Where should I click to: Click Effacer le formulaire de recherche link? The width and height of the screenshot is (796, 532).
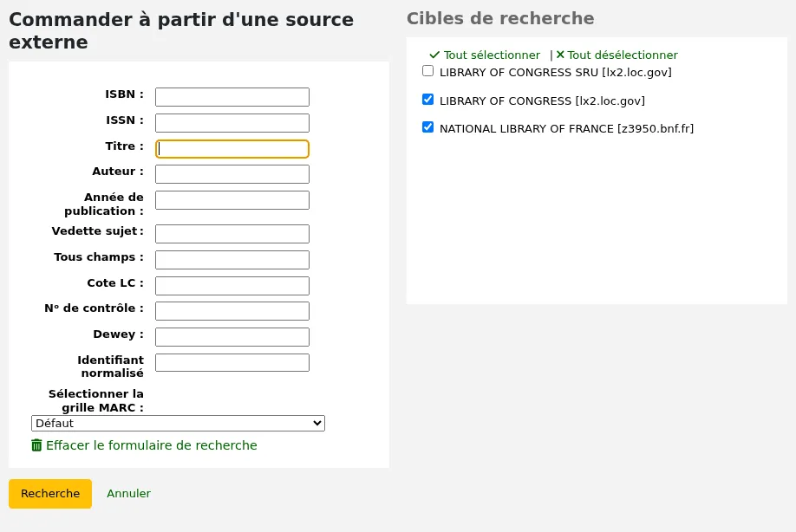point(151,445)
